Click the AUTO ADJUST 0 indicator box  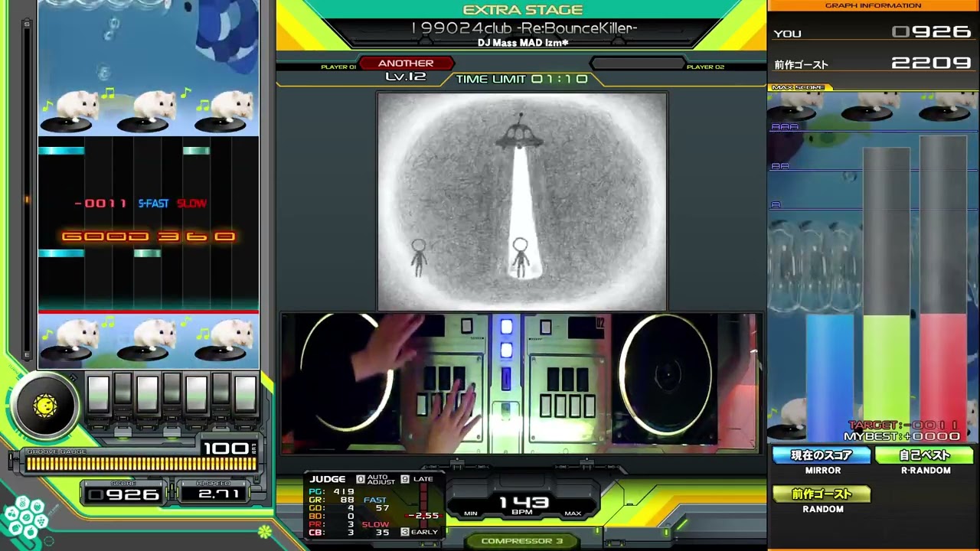pos(361,479)
